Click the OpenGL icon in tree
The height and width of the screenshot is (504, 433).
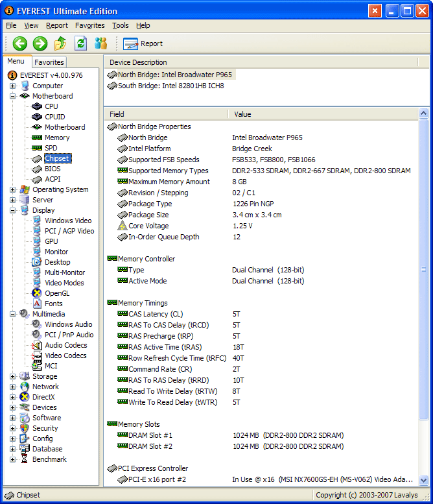point(37,293)
